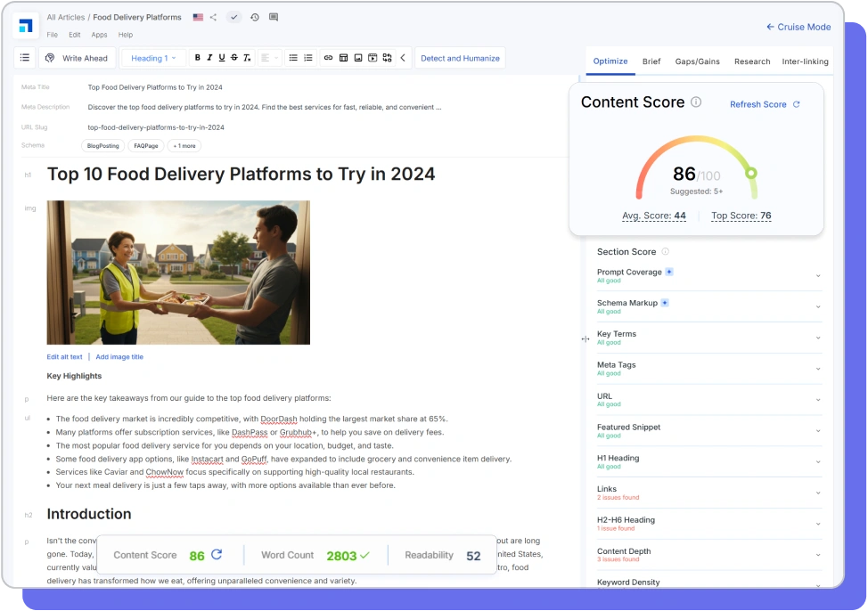Toggle the bulleted list button

(x=293, y=58)
